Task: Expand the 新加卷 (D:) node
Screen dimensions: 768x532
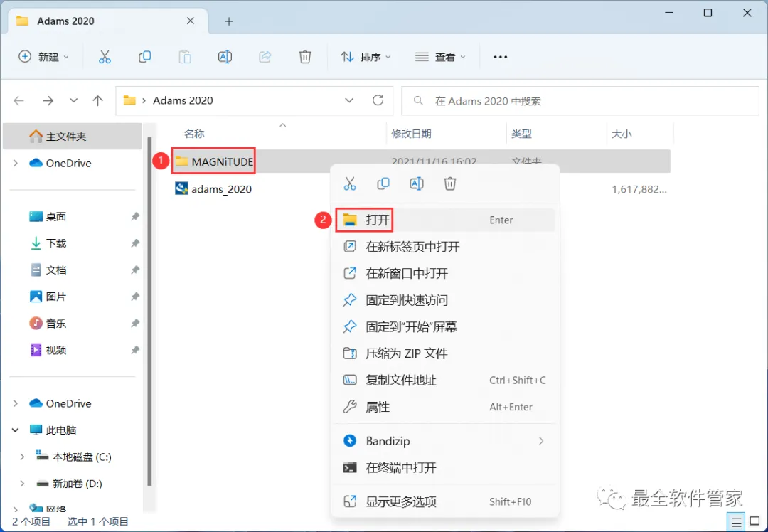Action: click(22, 484)
